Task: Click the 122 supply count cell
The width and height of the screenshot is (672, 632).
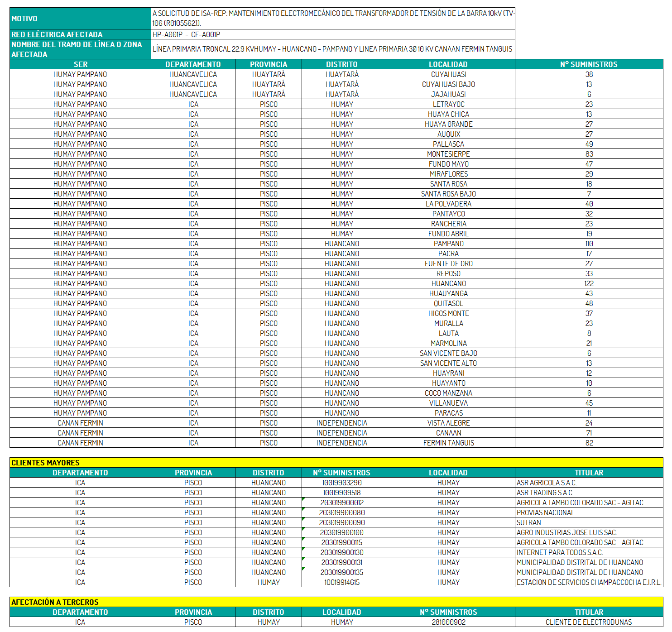Action: click(589, 283)
